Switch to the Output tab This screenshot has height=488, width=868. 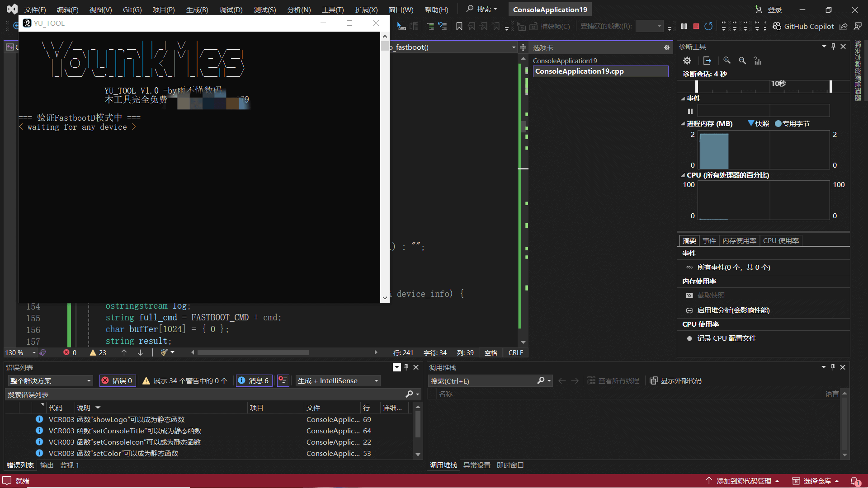click(47, 465)
